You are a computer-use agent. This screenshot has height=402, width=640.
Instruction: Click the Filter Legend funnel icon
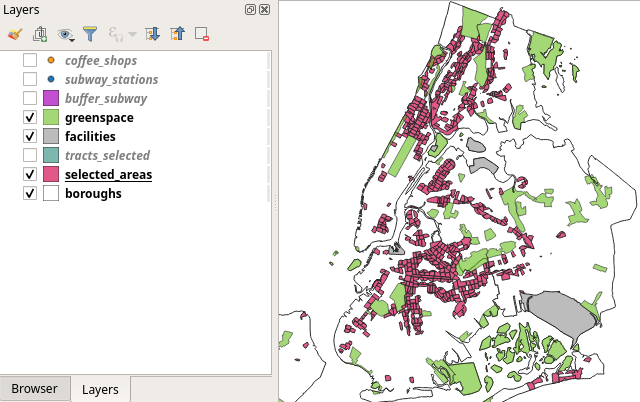90,34
